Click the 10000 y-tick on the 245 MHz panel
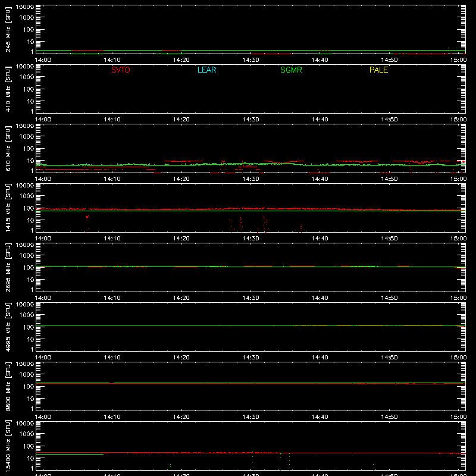The width and height of the screenshot is (476, 476). 24,7
